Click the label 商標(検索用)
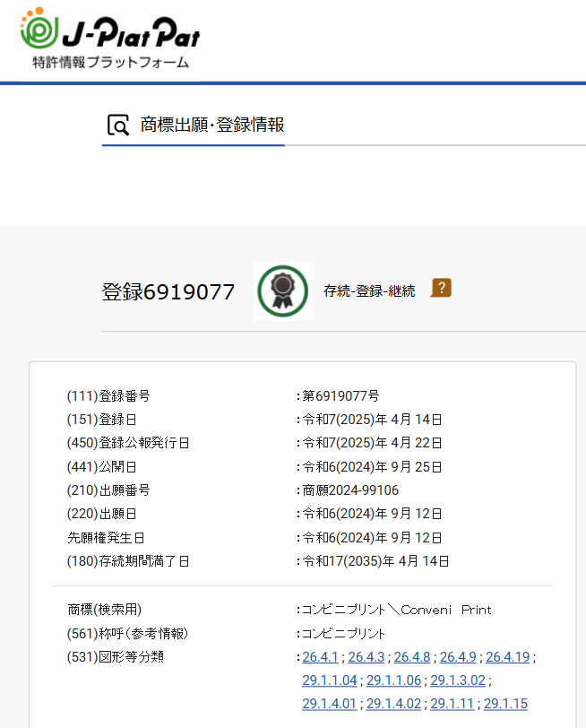The width and height of the screenshot is (586, 728). click(105, 610)
